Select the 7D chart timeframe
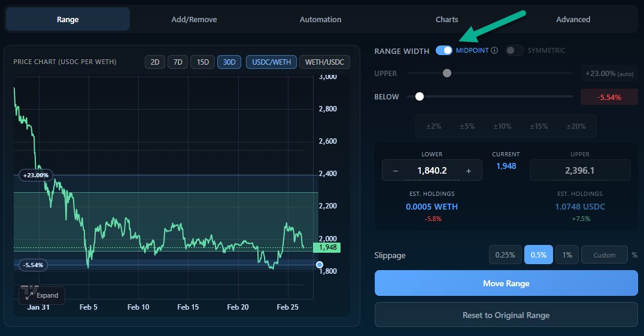This screenshot has width=644, height=336. 178,62
